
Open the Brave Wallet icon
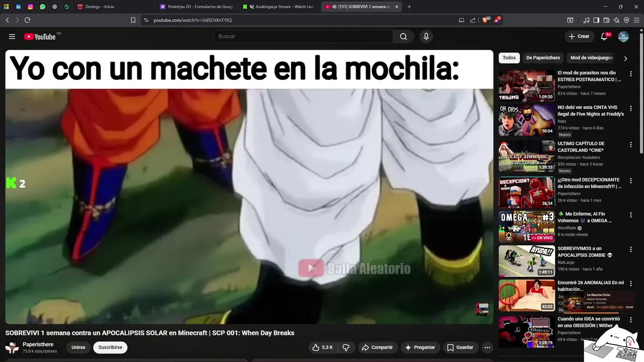point(606,20)
